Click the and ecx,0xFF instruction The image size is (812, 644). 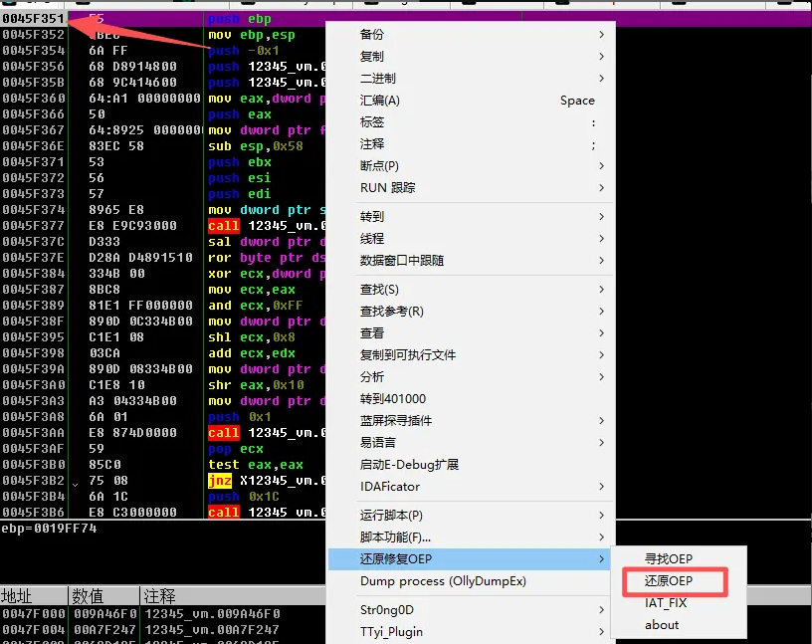point(256,306)
